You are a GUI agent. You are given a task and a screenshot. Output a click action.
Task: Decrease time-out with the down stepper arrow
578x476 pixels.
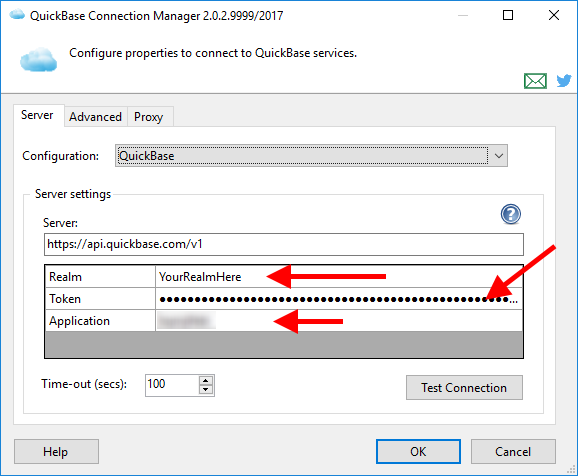tap(206, 390)
